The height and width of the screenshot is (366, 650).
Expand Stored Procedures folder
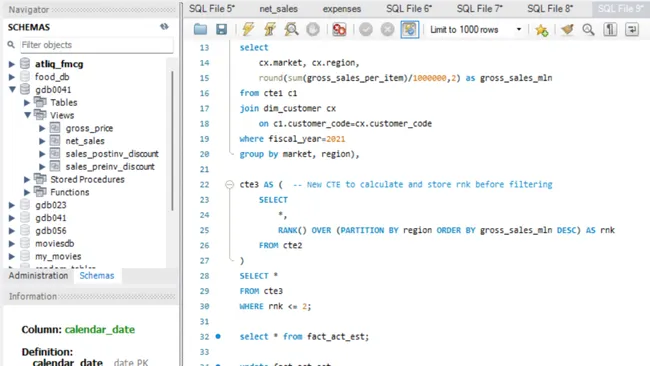(x=27, y=180)
